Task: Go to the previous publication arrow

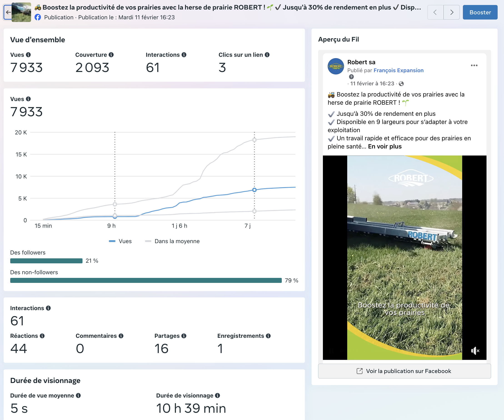Action: [x=435, y=12]
